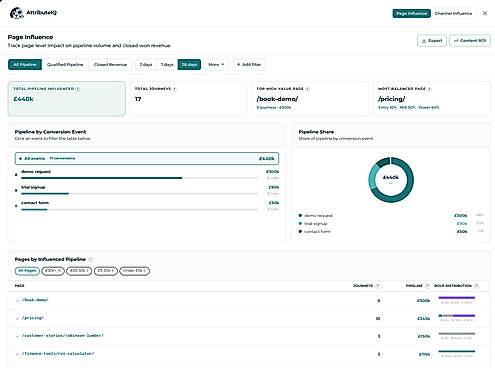The image size is (495, 368).
Task: Expand the roi-calculator row chevron
Action: (x=17, y=354)
